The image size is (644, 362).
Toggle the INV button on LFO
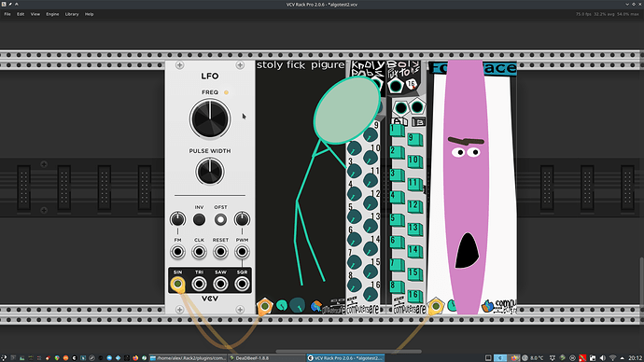[199, 219]
